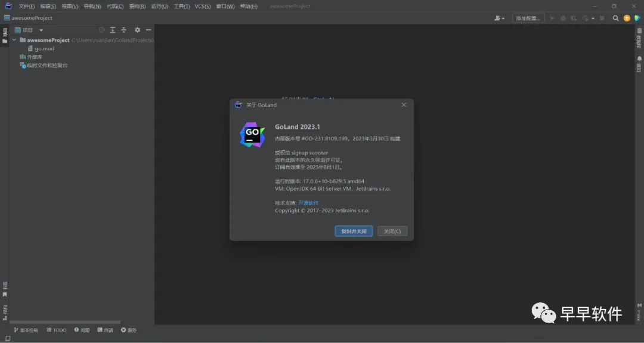Open the 代码(C) menu

(115, 6)
